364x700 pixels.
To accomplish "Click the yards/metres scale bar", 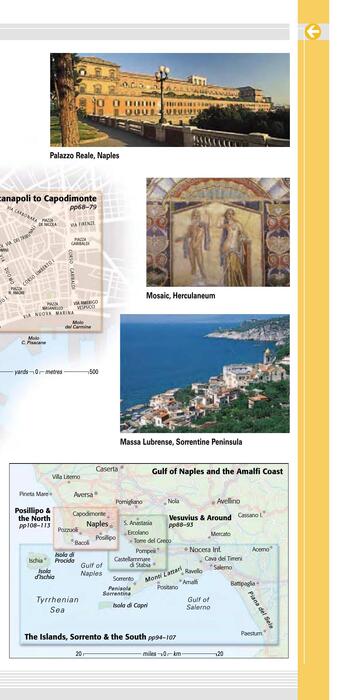I will coord(49,371).
